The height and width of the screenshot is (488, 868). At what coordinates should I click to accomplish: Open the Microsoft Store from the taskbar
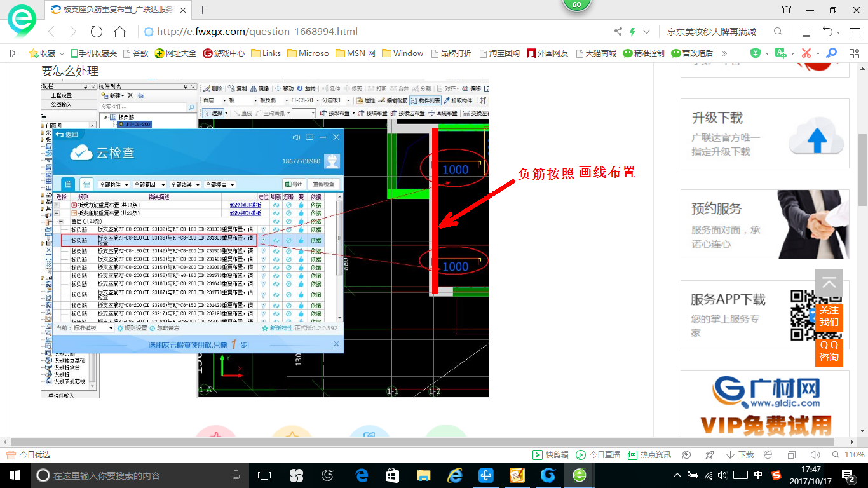(x=393, y=475)
